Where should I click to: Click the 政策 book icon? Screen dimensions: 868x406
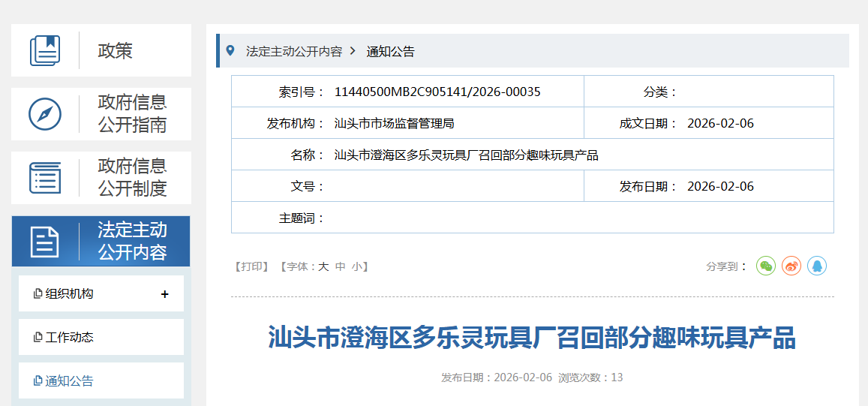[45, 50]
